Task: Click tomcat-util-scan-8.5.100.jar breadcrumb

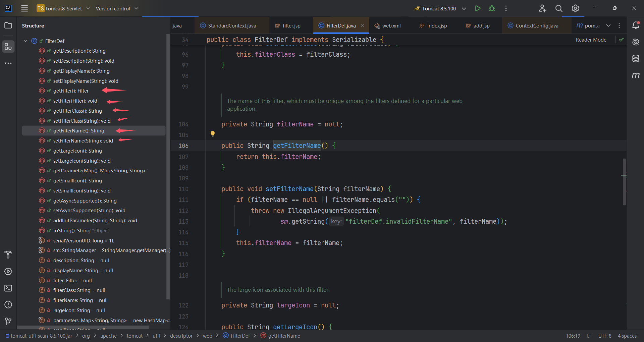Action: (x=39, y=336)
